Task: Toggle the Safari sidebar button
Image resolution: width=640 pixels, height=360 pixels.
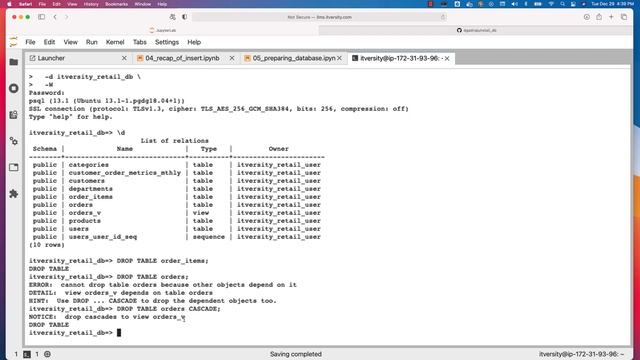Action: (41, 17)
